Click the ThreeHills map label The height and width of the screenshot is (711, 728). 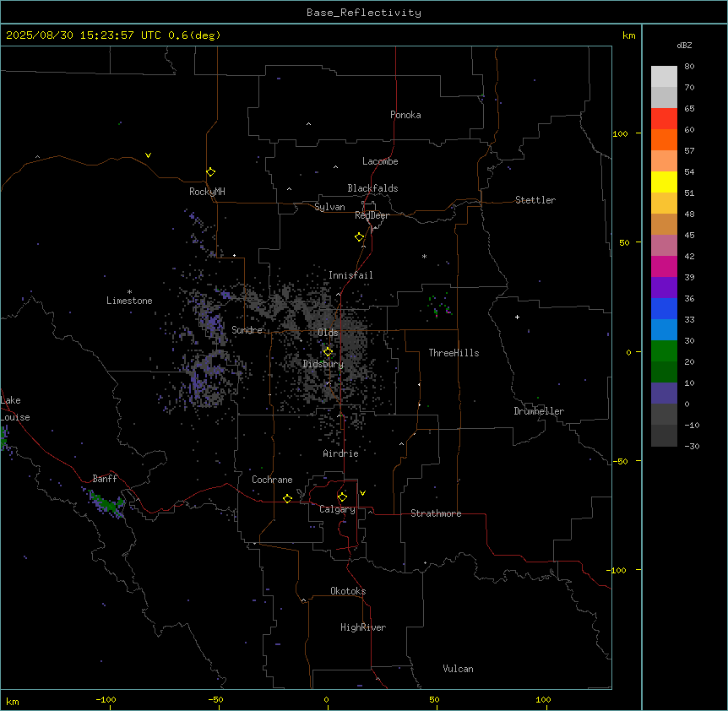[x=454, y=353]
